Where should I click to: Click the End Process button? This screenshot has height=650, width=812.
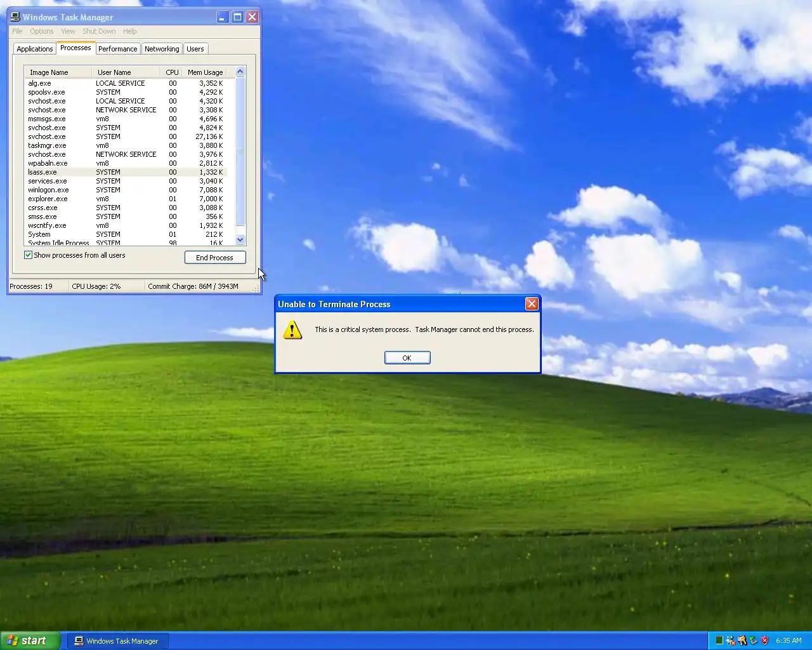(x=215, y=258)
